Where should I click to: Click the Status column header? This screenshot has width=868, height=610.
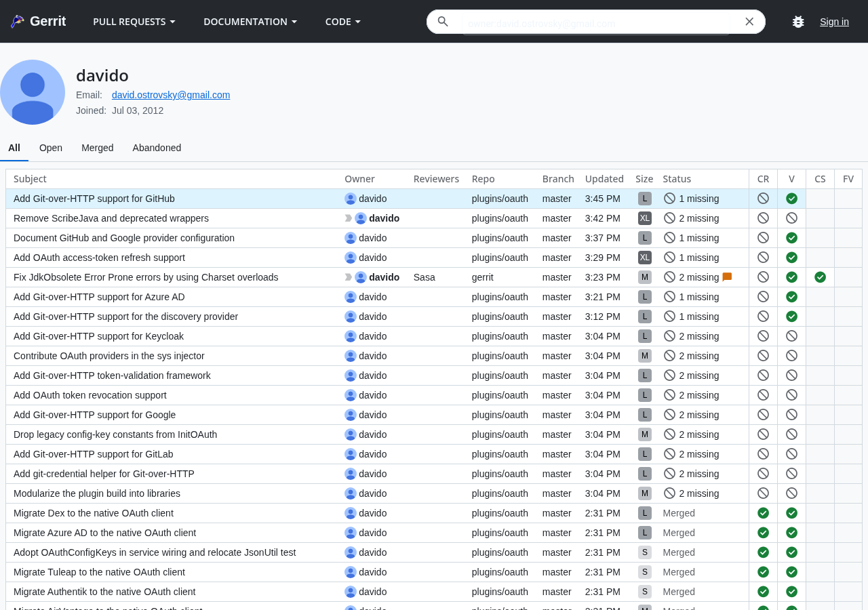(677, 179)
